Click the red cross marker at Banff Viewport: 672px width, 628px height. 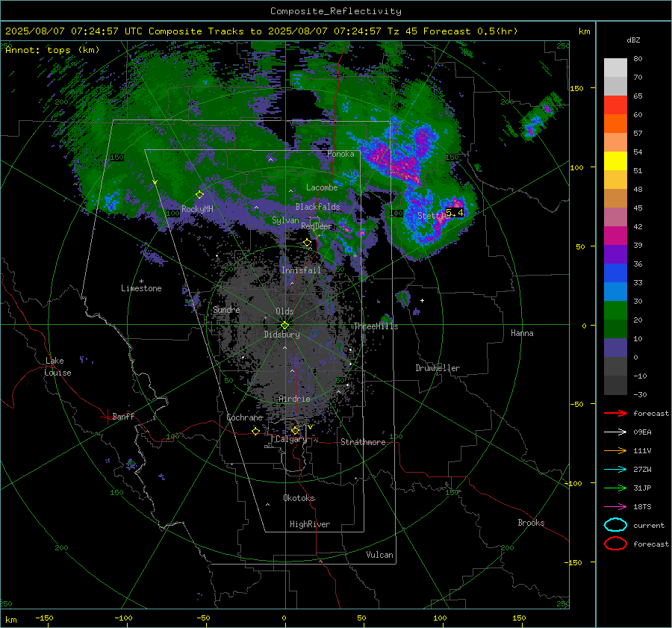pos(107,417)
